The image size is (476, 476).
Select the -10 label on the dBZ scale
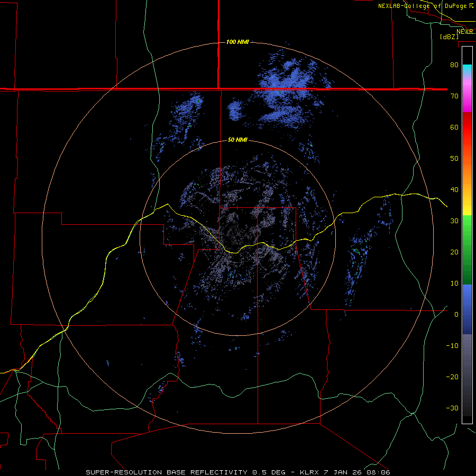(452, 346)
